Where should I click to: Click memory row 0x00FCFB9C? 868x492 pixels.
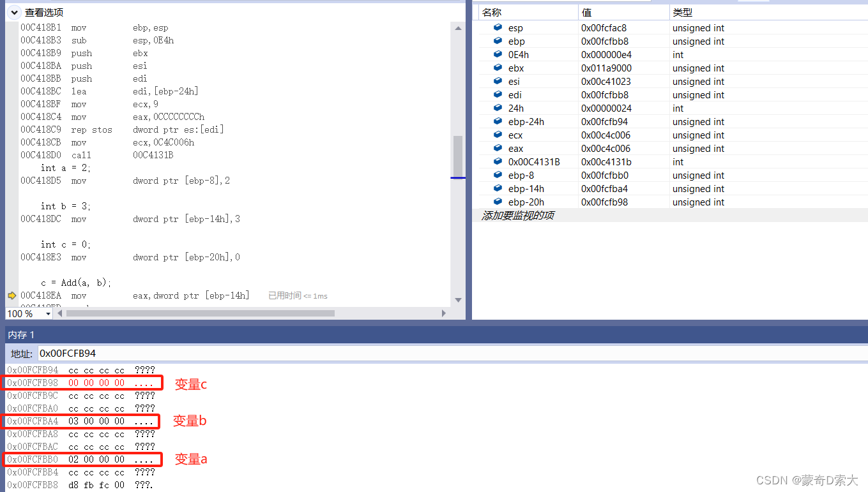point(81,396)
